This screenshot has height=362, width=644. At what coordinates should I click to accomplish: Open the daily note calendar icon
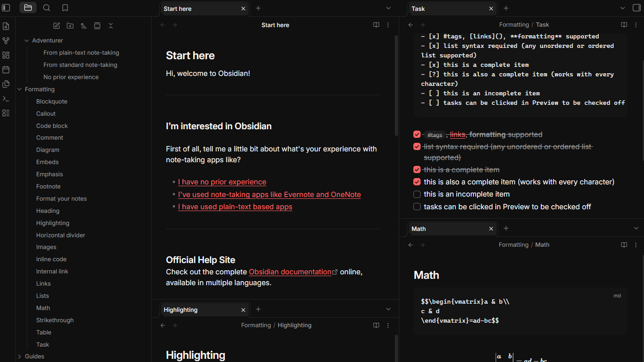pos(6,70)
